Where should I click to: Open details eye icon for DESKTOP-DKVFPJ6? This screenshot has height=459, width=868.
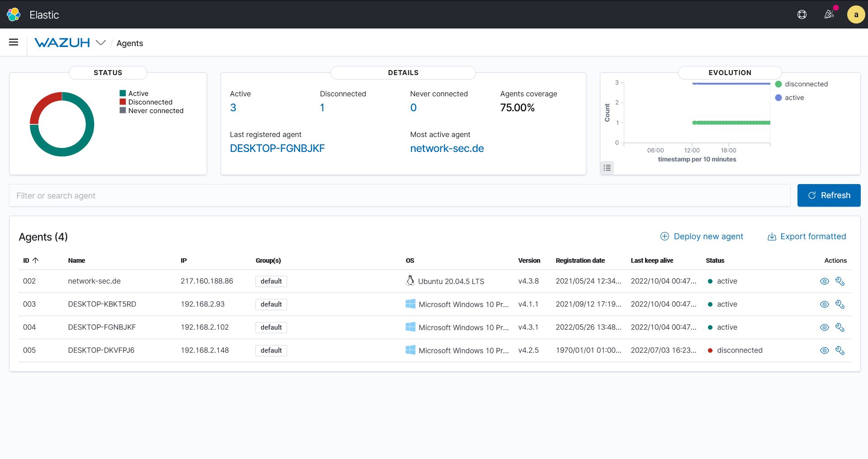click(x=825, y=350)
